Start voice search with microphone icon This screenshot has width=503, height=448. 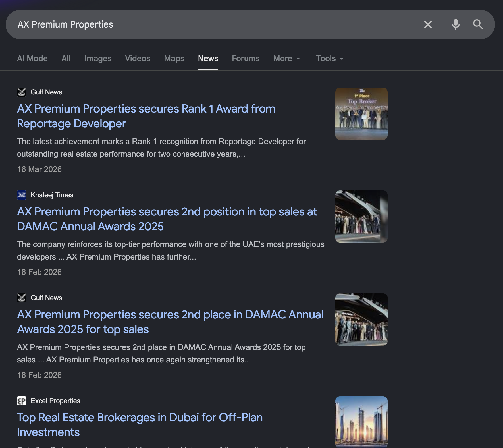pos(456,24)
